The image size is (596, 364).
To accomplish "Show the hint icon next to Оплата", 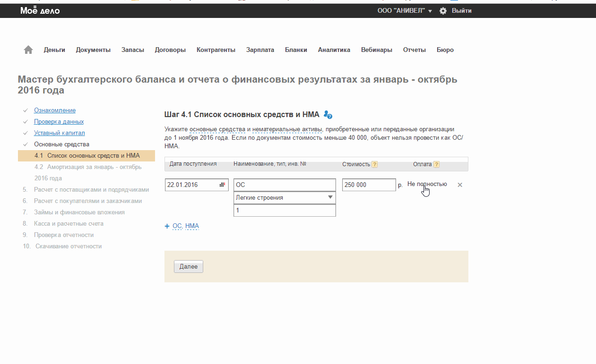I will (x=436, y=164).
